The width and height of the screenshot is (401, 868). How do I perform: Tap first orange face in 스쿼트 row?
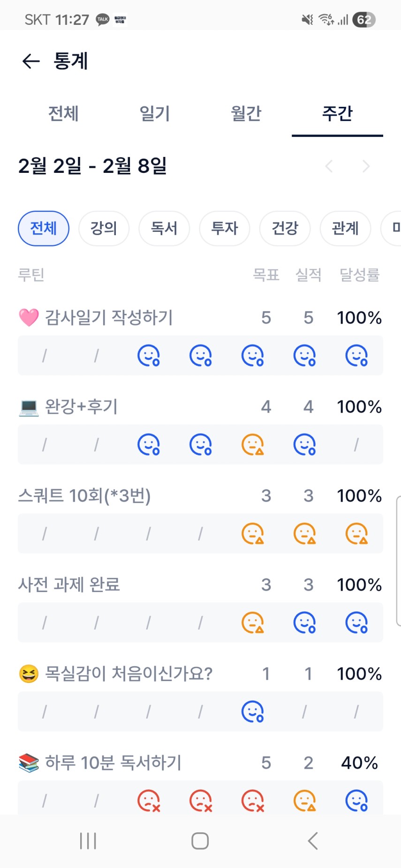click(253, 534)
